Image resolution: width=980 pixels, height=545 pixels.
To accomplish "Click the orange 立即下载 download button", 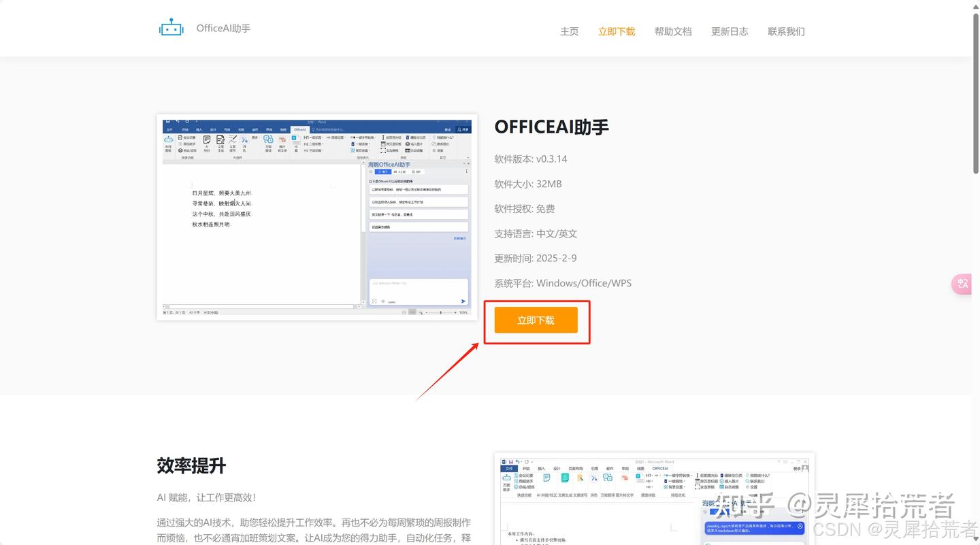I will coord(536,320).
